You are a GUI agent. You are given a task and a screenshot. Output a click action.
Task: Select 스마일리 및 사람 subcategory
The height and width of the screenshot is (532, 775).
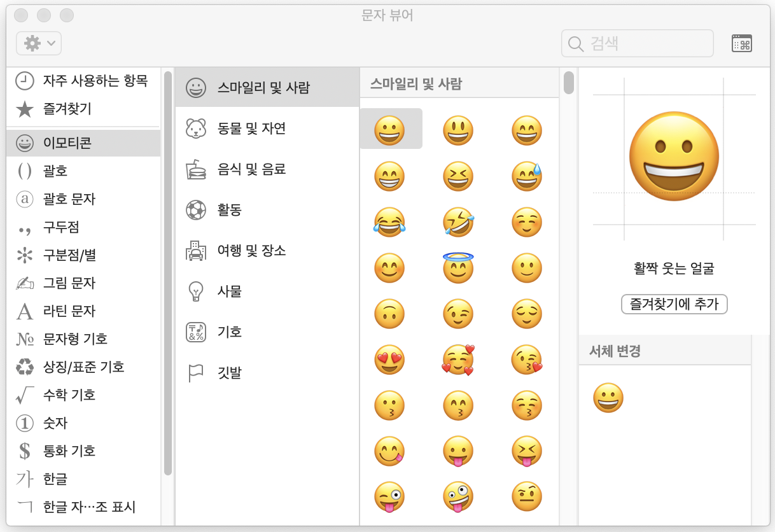(267, 88)
